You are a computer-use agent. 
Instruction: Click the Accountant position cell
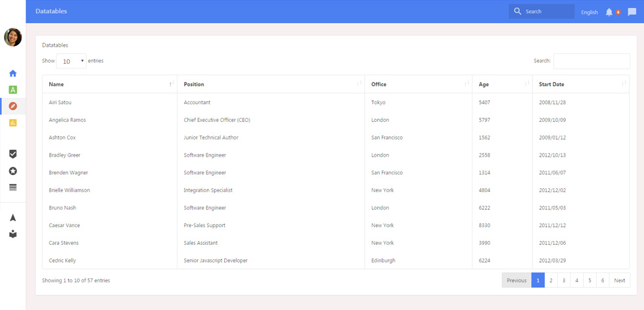point(271,103)
